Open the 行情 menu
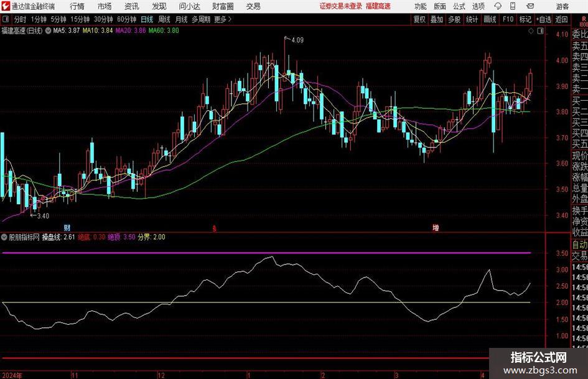Image resolution: width=588 pixels, height=379 pixels. [x=77, y=6]
